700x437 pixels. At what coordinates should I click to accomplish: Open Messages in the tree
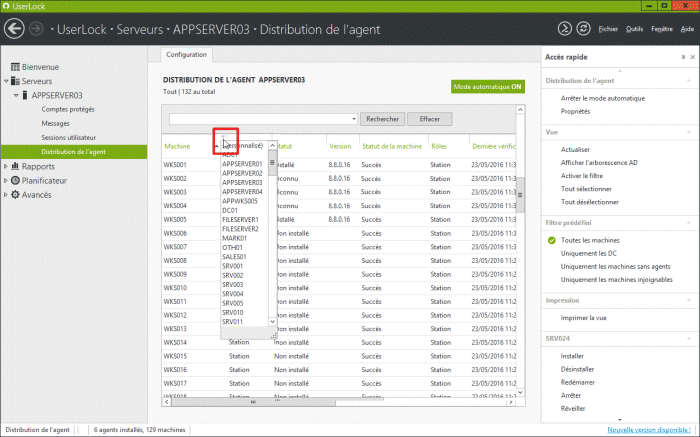(55, 123)
